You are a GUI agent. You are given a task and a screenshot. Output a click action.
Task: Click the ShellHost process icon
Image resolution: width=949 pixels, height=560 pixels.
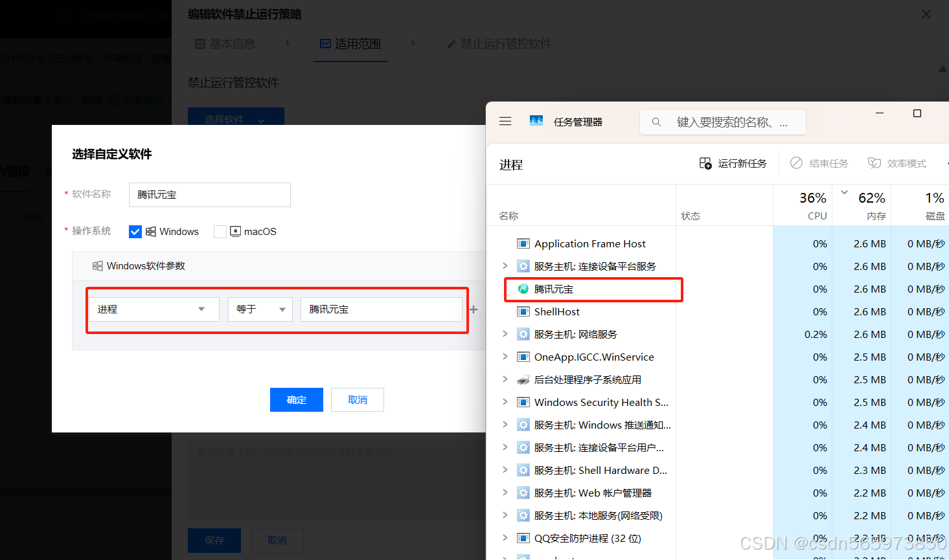(x=523, y=311)
